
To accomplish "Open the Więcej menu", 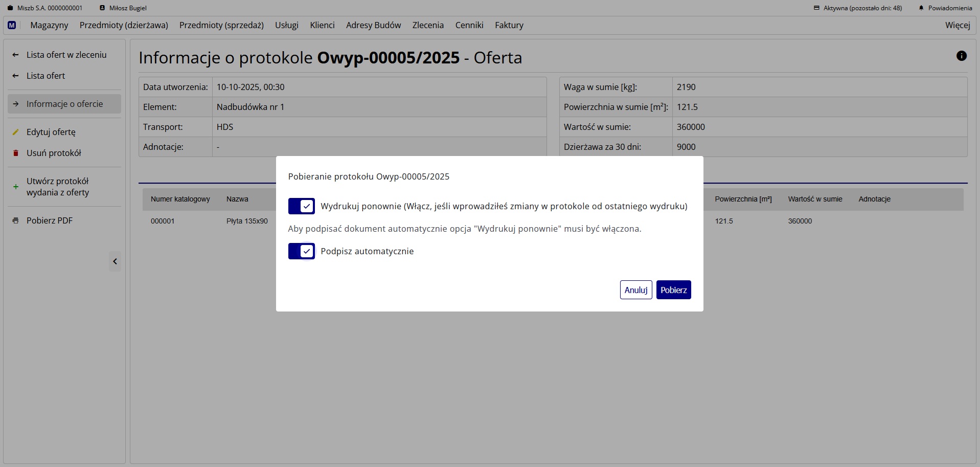I will click(x=957, y=25).
